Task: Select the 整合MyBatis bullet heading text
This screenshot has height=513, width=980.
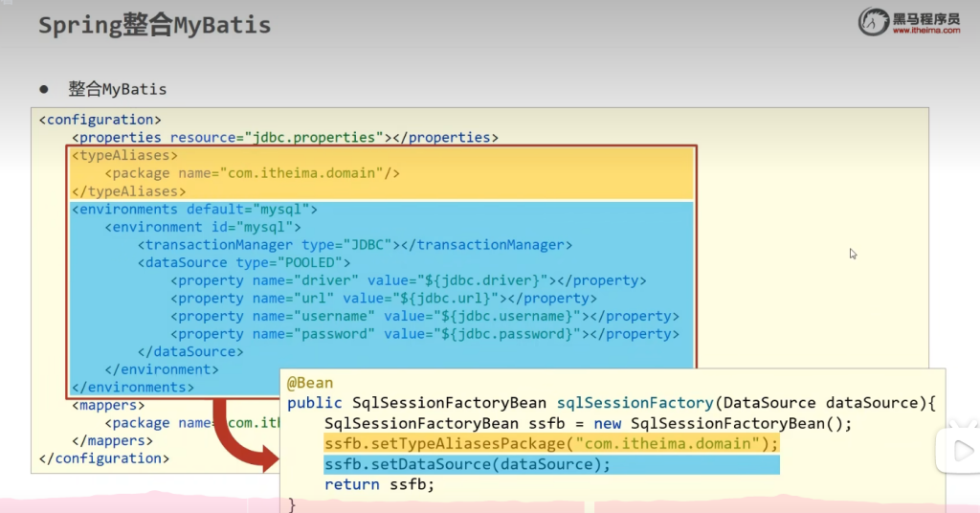Action: pyautogui.click(x=118, y=89)
